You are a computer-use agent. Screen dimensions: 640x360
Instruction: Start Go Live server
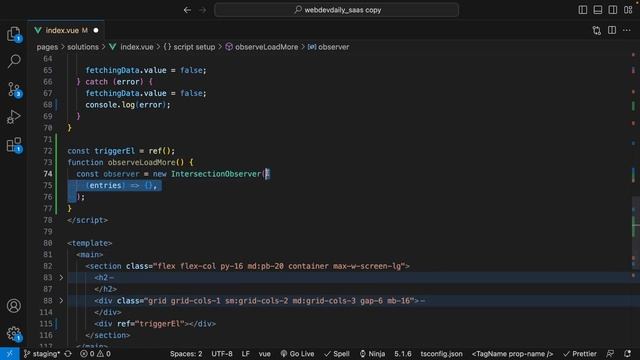[x=298, y=354]
